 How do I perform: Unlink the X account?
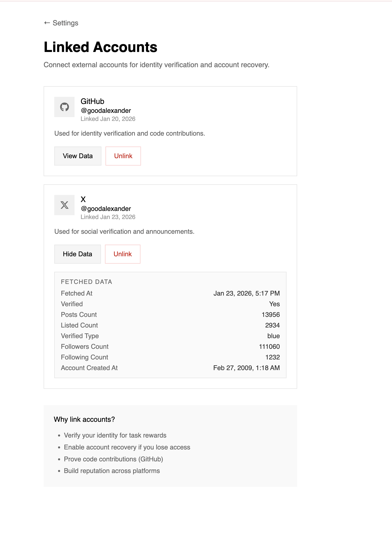tap(122, 254)
